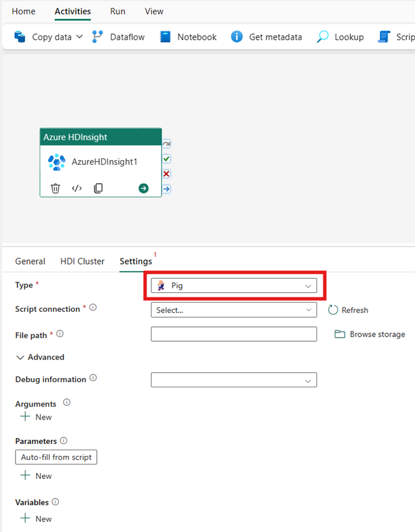Open the Type dropdown showing Pig
415x532 pixels.
tap(234, 286)
